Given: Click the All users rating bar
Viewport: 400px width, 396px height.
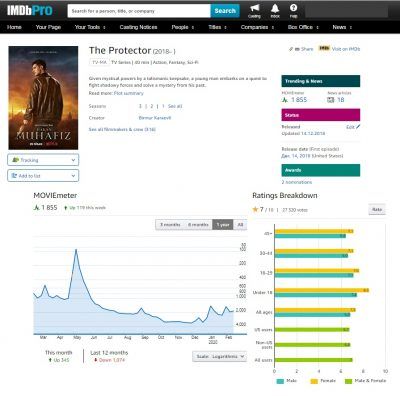Looking at the screenshot, I should [313, 360].
